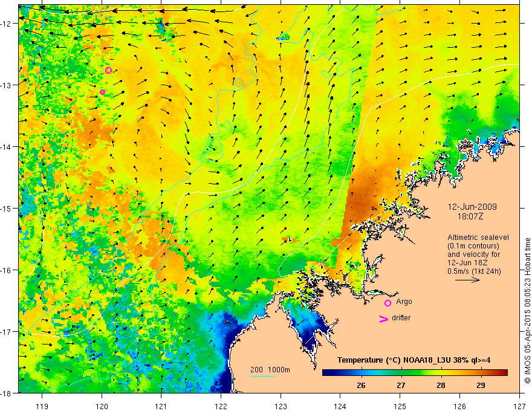The height and width of the screenshot is (411, 532).
Task: Click longitude axis label 125
Action: tap(400, 406)
